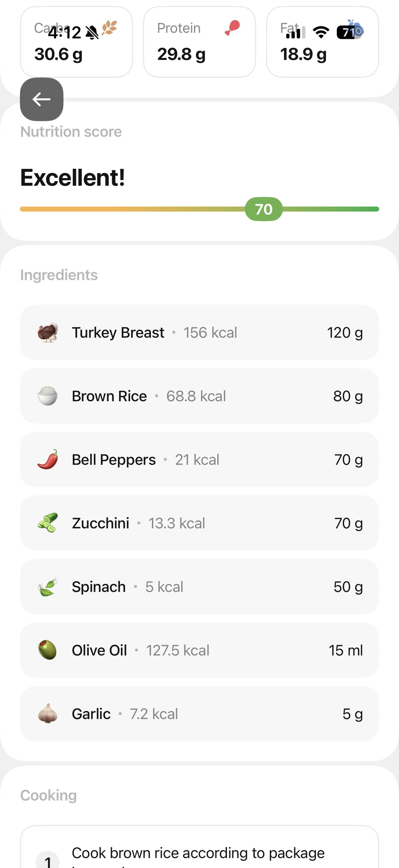Tap the nutrition score 70 marker
Viewport: 399px width, 868px height.
[264, 209]
